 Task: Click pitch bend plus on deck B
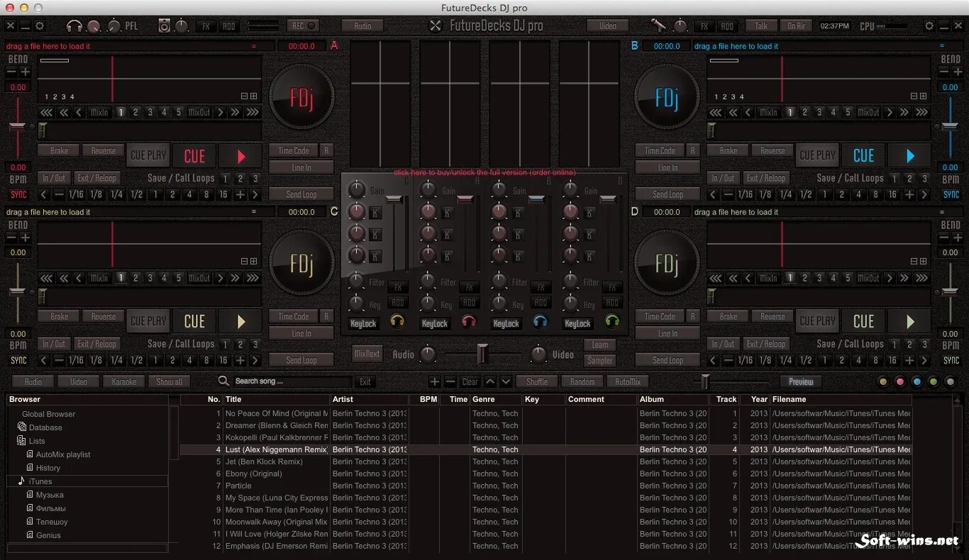click(958, 72)
